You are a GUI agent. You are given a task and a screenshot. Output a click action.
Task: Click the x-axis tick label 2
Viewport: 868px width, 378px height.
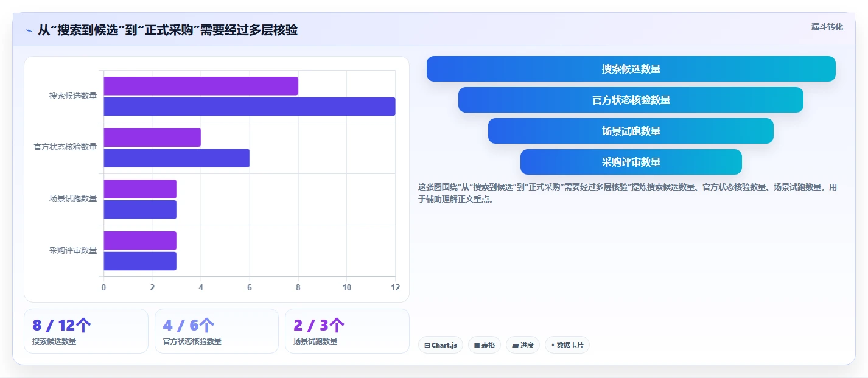coord(152,287)
